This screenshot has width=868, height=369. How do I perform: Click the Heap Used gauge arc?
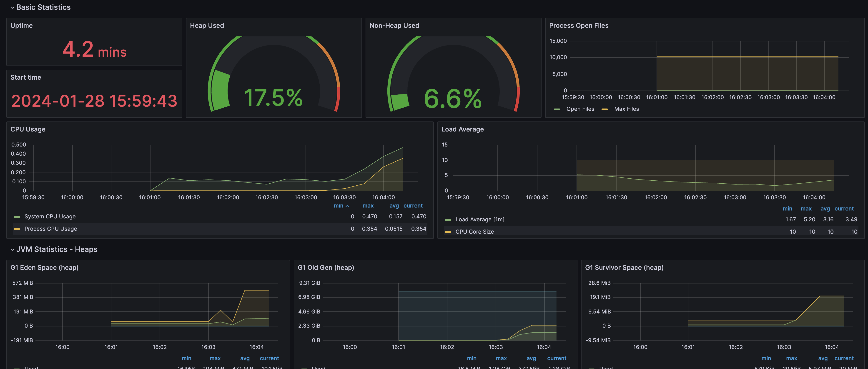(x=274, y=74)
